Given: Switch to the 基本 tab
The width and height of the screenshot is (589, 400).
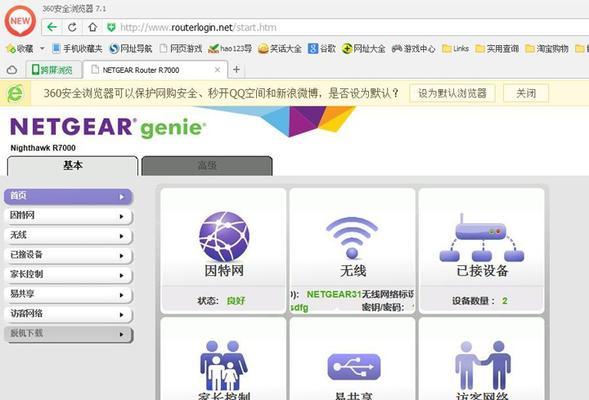Looking at the screenshot, I should click(72, 166).
